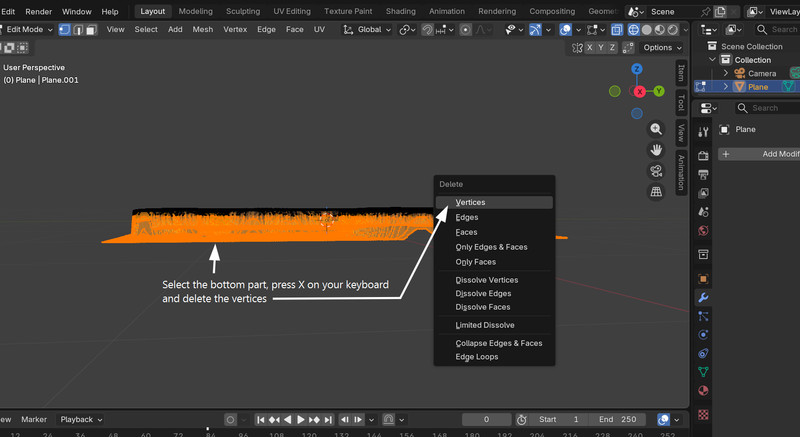Click the blue Z axis on gizmo
Screen dimensions: 800x437
click(x=637, y=69)
